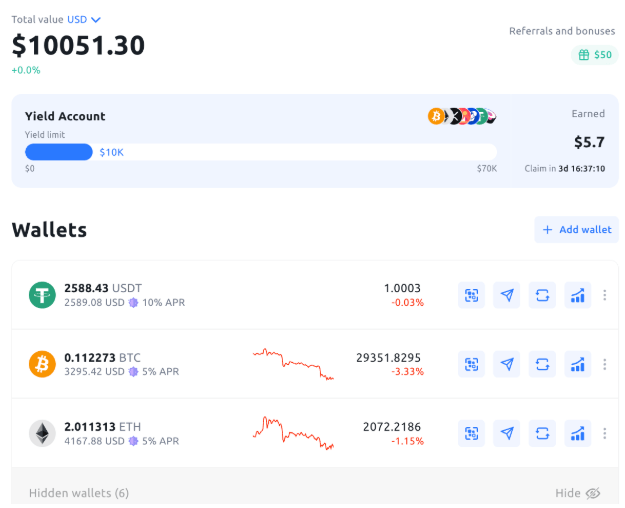Toggle hidden wallets with eye icon
The height and width of the screenshot is (508, 625).
pyautogui.click(x=593, y=493)
